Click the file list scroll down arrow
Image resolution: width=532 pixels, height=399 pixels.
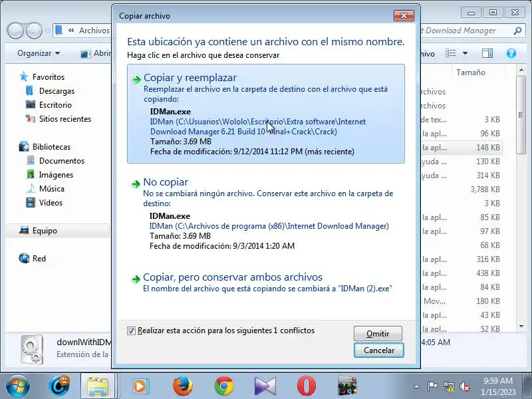[x=521, y=327]
